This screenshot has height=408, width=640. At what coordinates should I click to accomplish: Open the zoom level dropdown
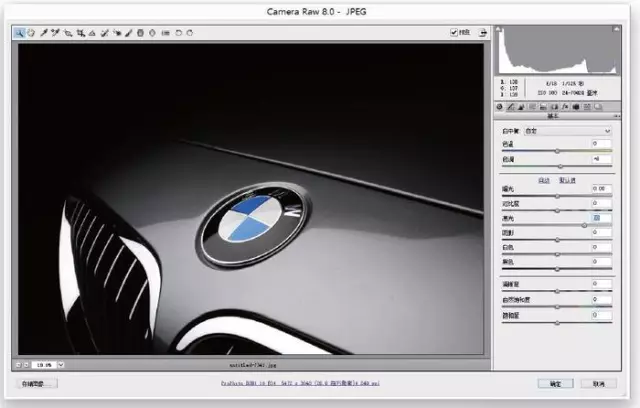(x=61, y=365)
